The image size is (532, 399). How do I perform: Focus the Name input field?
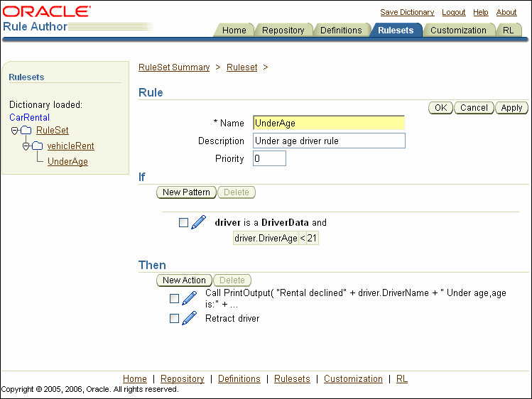point(329,123)
